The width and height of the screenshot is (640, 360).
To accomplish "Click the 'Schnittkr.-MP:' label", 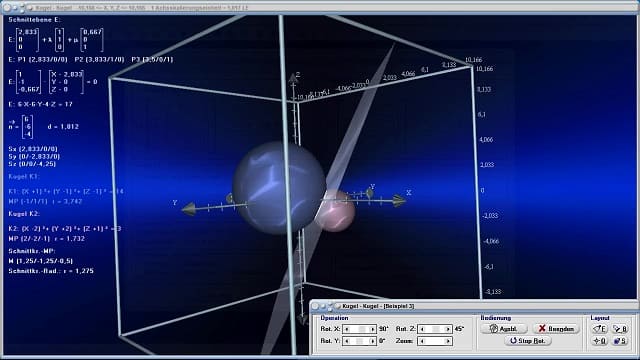I will pos(32,251).
